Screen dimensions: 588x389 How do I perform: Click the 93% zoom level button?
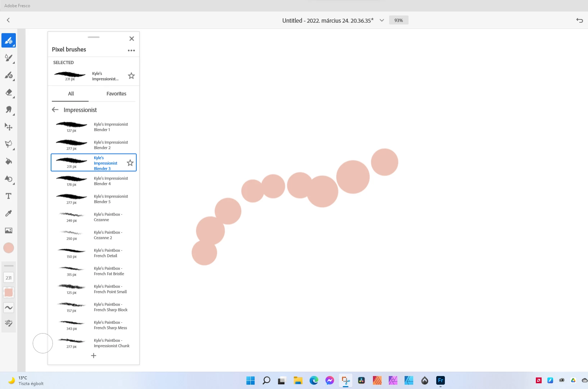click(398, 20)
